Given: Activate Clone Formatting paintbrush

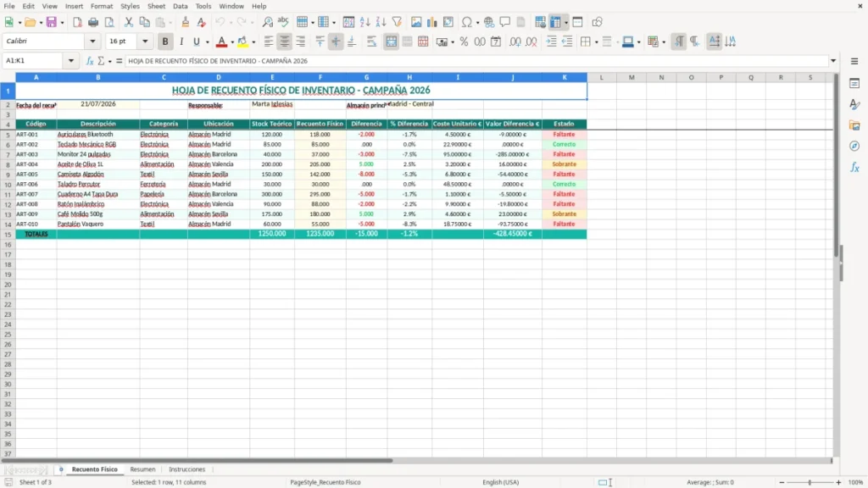Looking at the screenshot, I should tap(185, 22).
